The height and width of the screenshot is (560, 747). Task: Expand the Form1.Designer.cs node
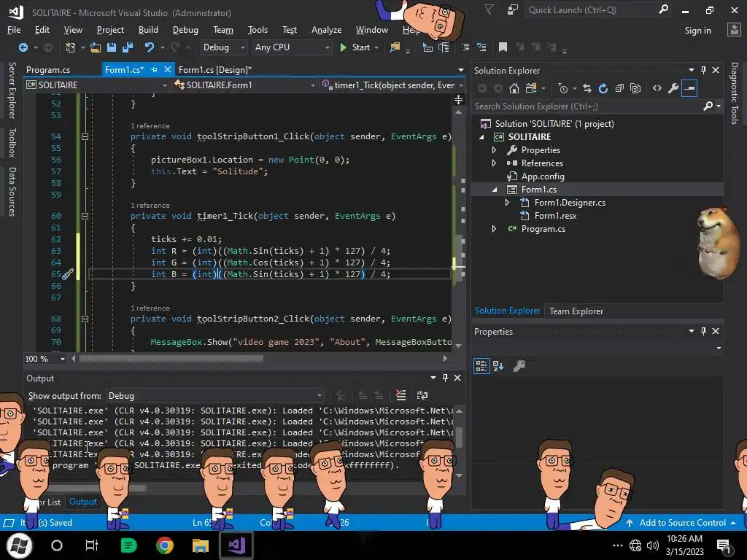507,203
